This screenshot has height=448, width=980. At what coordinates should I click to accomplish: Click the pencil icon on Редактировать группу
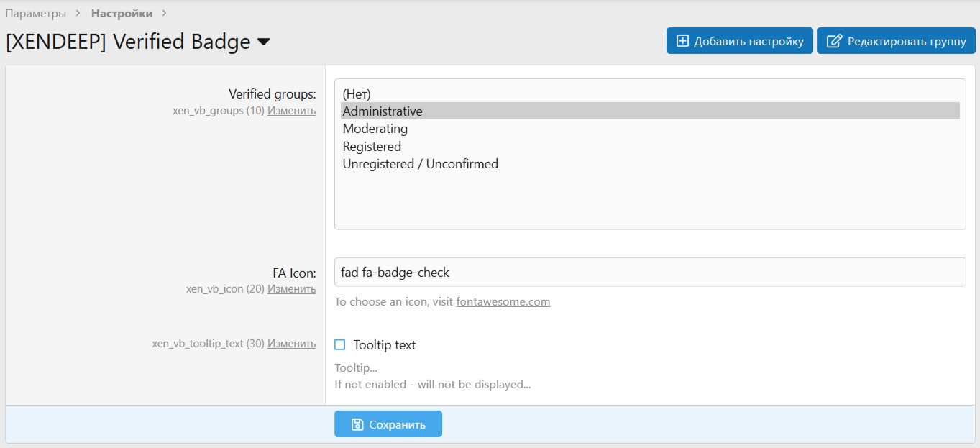tap(834, 41)
